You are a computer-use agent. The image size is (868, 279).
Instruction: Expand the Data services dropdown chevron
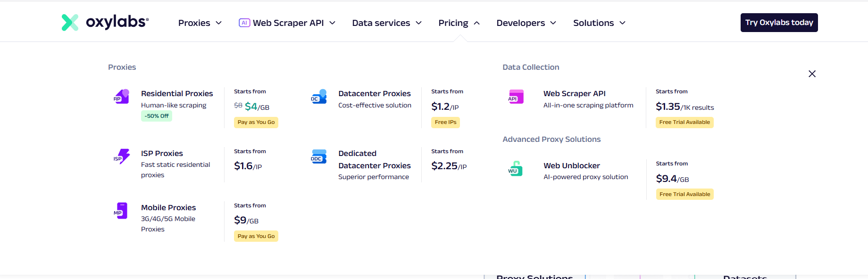[x=418, y=23]
